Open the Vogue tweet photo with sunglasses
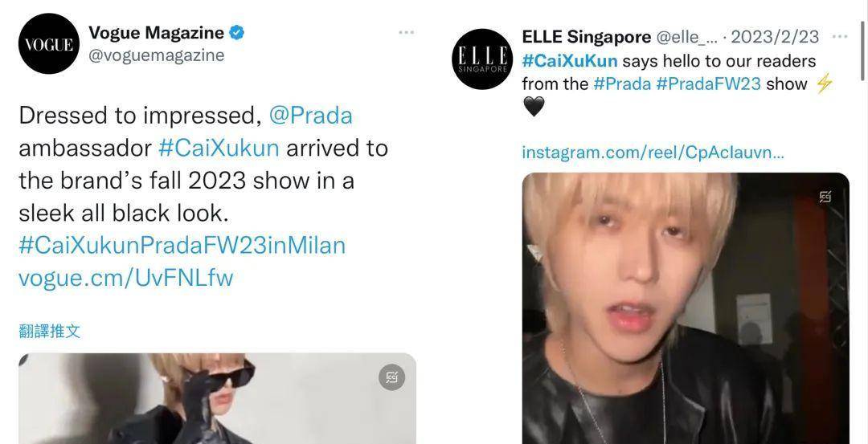 tap(217, 398)
